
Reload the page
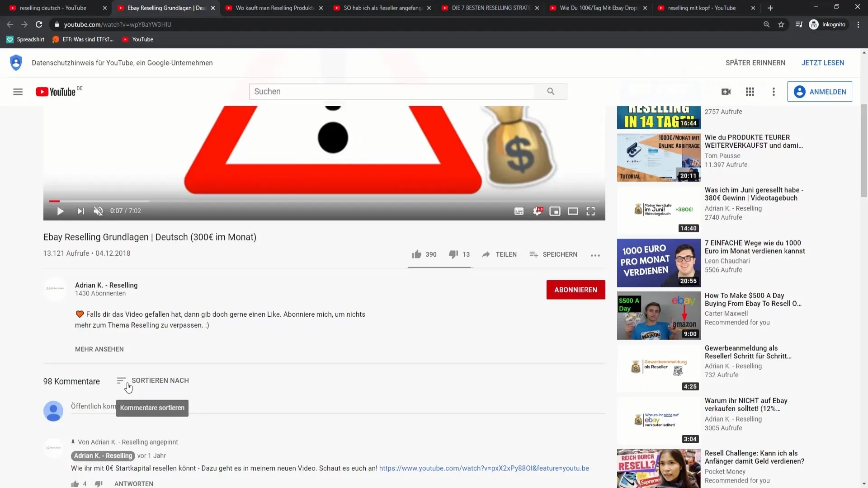pyautogui.click(x=39, y=24)
